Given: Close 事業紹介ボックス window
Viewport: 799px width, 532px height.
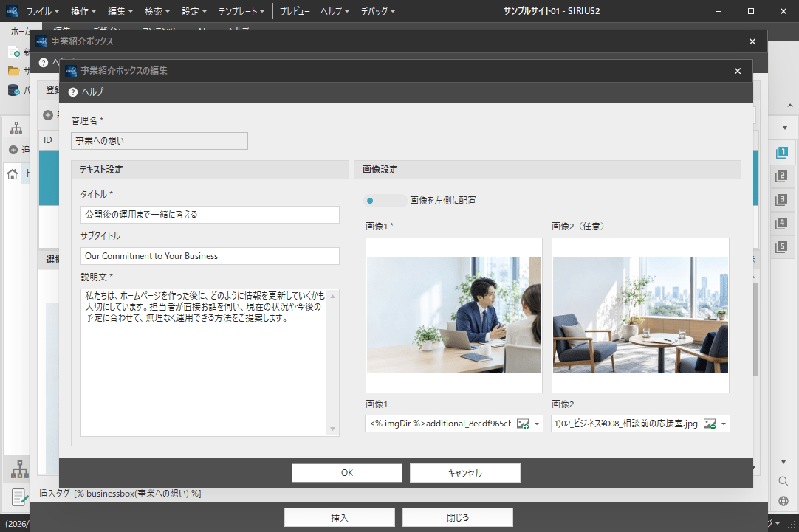Looking at the screenshot, I should 752,41.
